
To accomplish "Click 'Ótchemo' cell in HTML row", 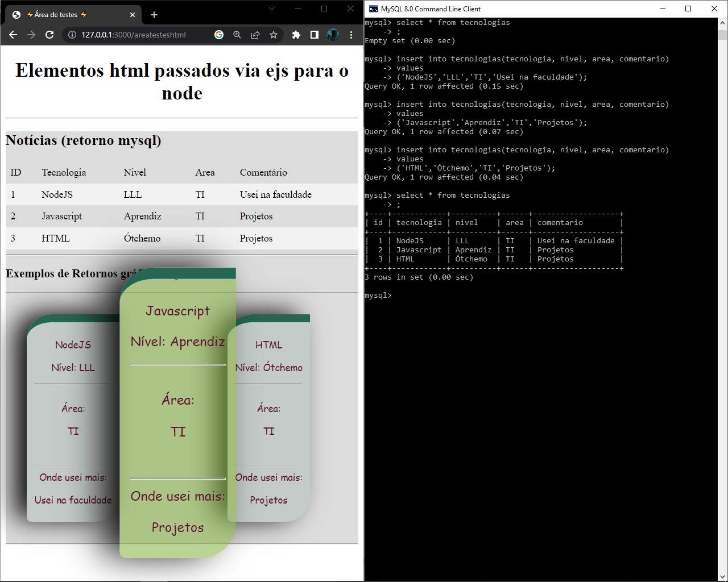I will tap(142, 238).
